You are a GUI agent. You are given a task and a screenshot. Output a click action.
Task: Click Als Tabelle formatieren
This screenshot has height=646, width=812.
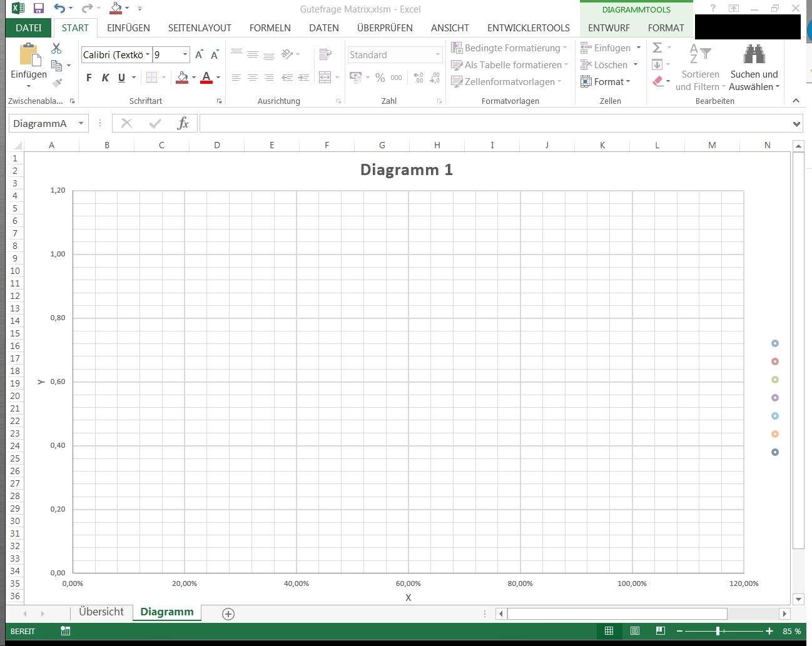pyautogui.click(x=509, y=64)
